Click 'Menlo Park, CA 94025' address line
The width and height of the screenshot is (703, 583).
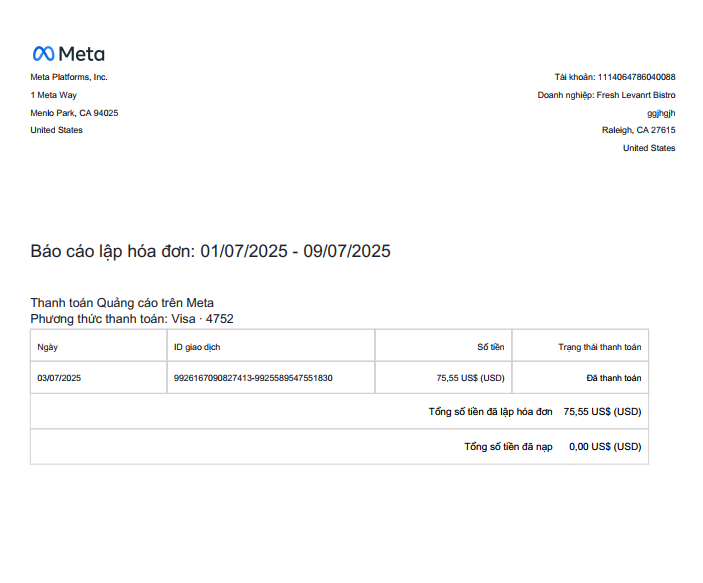pyautogui.click(x=74, y=113)
